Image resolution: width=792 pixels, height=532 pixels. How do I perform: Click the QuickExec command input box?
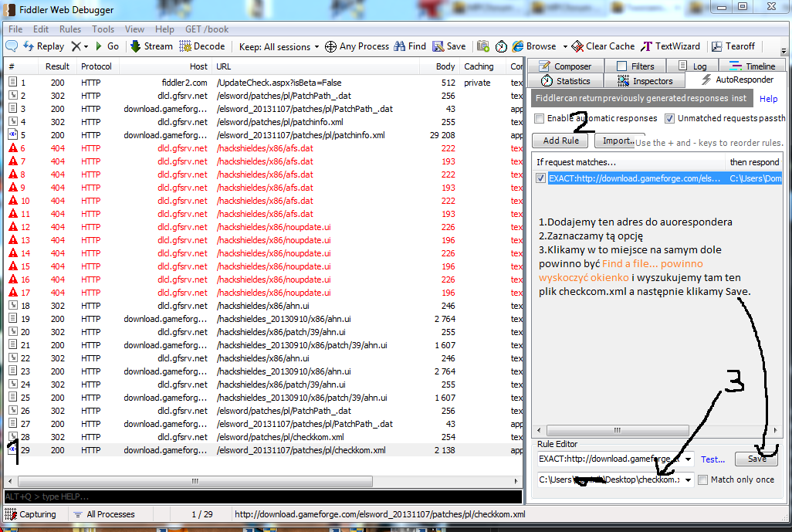pyautogui.click(x=262, y=496)
